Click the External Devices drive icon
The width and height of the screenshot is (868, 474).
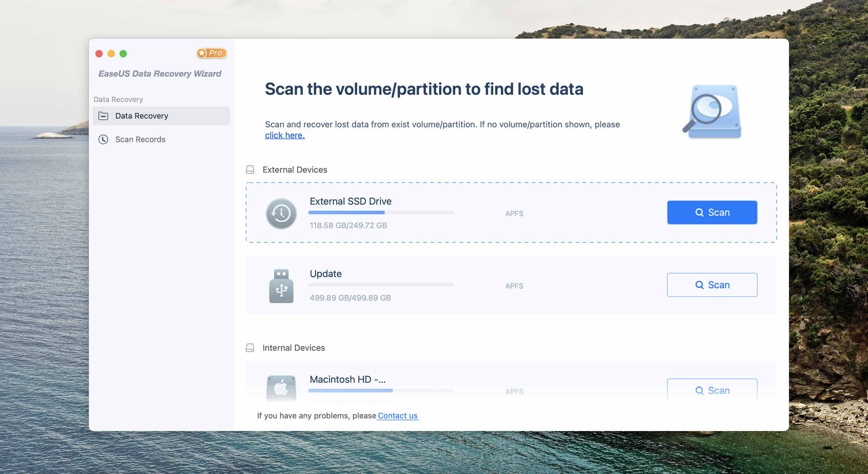click(250, 170)
